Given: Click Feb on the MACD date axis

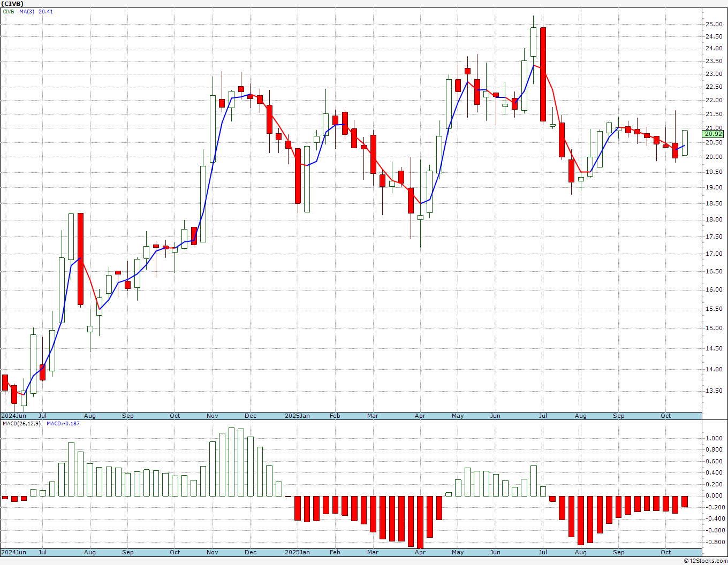Looking at the screenshot, I should click(x=335, y=552).
